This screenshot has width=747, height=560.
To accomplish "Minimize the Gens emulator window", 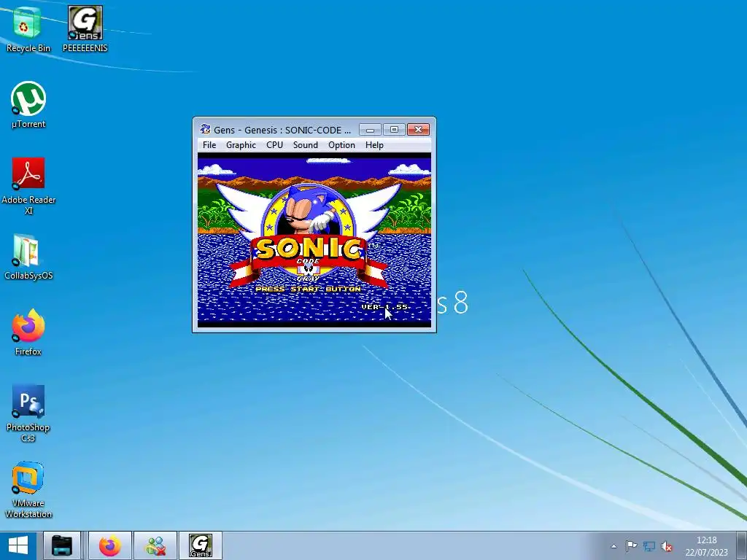I will [370, 130].
